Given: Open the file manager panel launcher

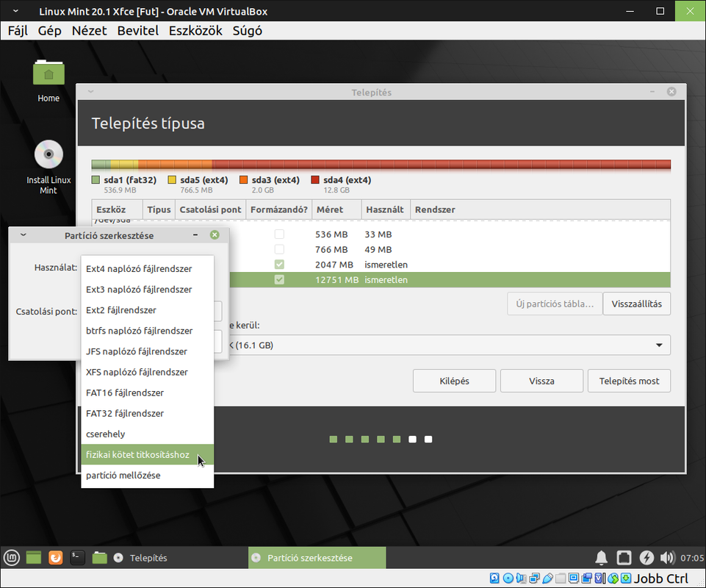Looking at the screenshot, I should pyautogui.click(x=99, y=558).
